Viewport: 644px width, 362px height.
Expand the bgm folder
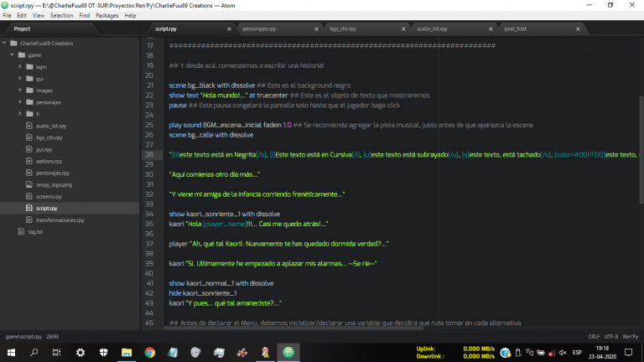pos(41,66)
